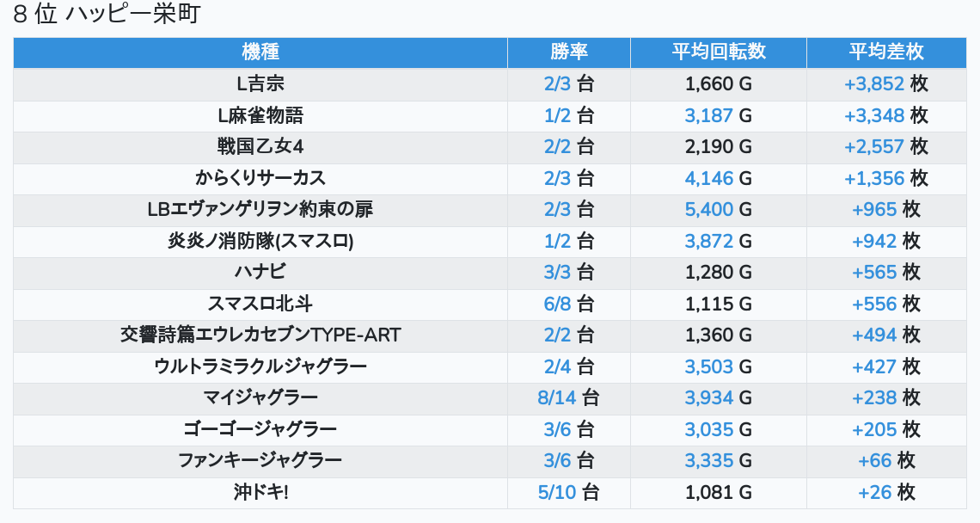
Task: Select the 8位 ハッピー栄町 heading
Action: (x=107, y=14)
